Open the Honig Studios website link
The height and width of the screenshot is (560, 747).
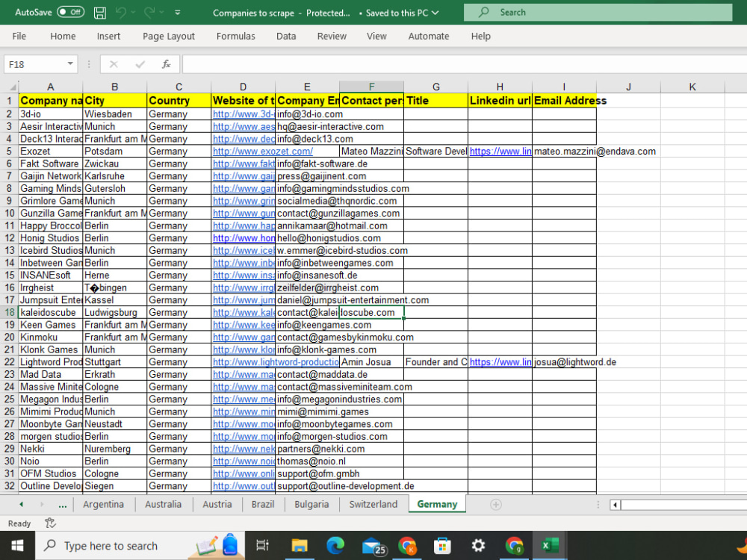pos(244,238)
